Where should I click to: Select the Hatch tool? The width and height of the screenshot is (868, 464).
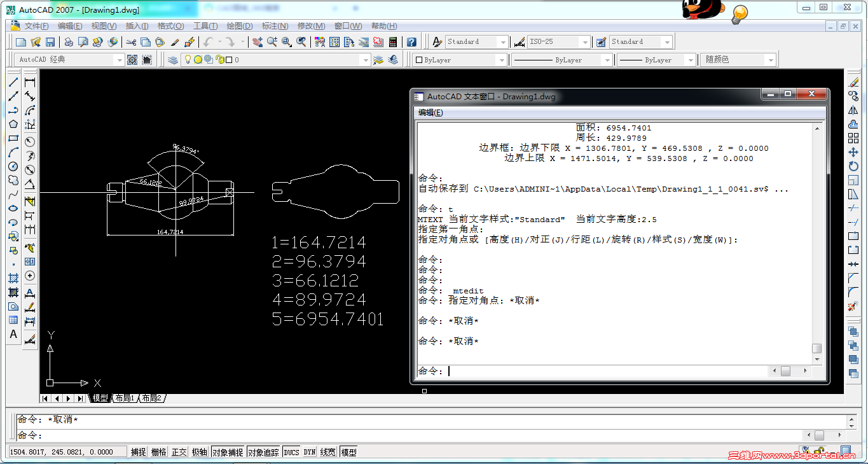pyautogui.click(x=13, y=278)
